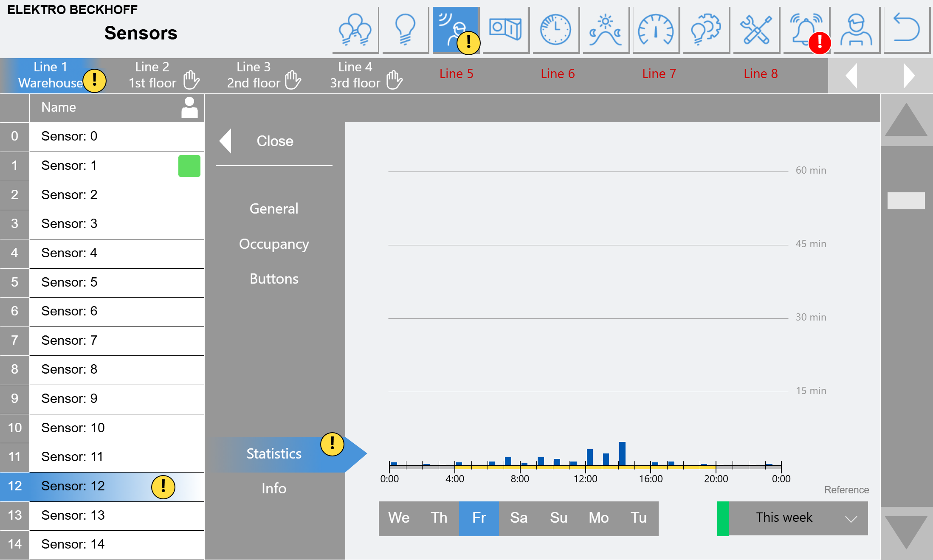Click the manual hand icon on Line 2
The width and height of the screenshot is (933, 560).
191,80
